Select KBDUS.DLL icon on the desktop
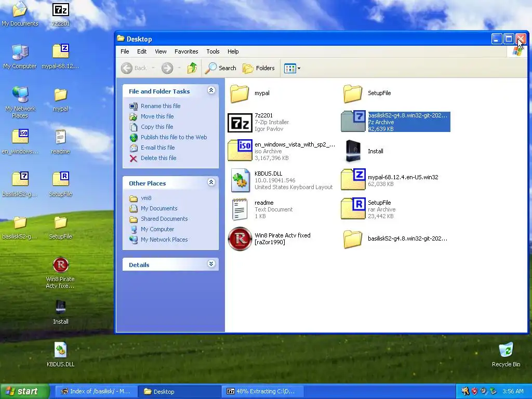The width and height of the screenshot is (532, 399). [60, 354]
